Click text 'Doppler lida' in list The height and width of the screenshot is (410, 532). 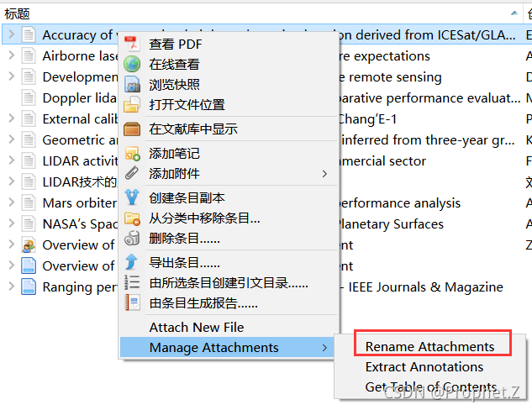(79, 97)
